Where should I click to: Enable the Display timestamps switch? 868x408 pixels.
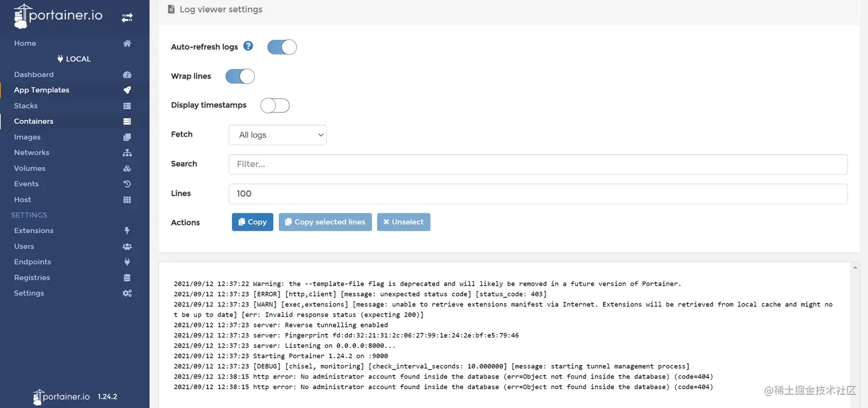[275, 106]
